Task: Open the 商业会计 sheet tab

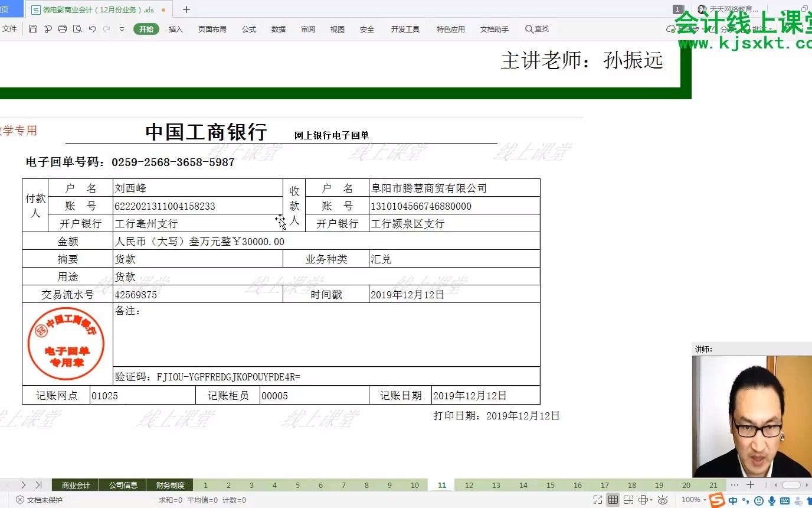Action: pos(76,485)
